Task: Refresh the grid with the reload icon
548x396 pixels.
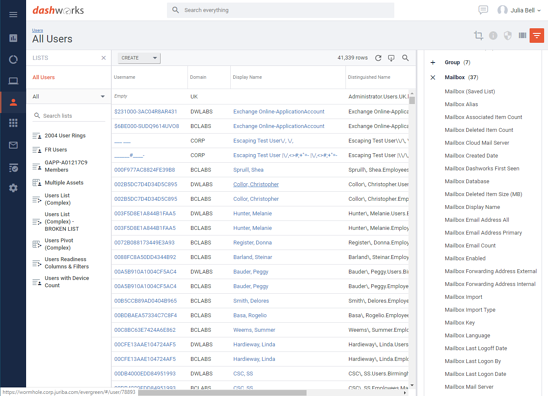Action: pos(378,58)
